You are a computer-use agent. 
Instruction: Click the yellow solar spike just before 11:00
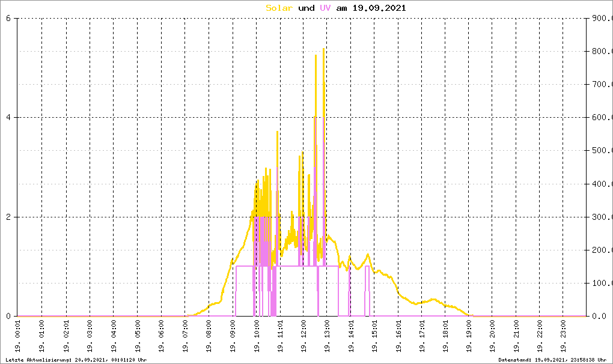[x=277, y=132]
